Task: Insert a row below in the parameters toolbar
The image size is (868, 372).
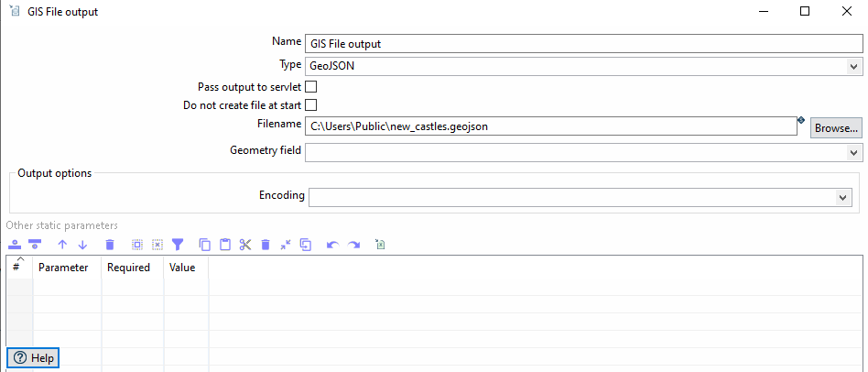Action: pos(35,244)
